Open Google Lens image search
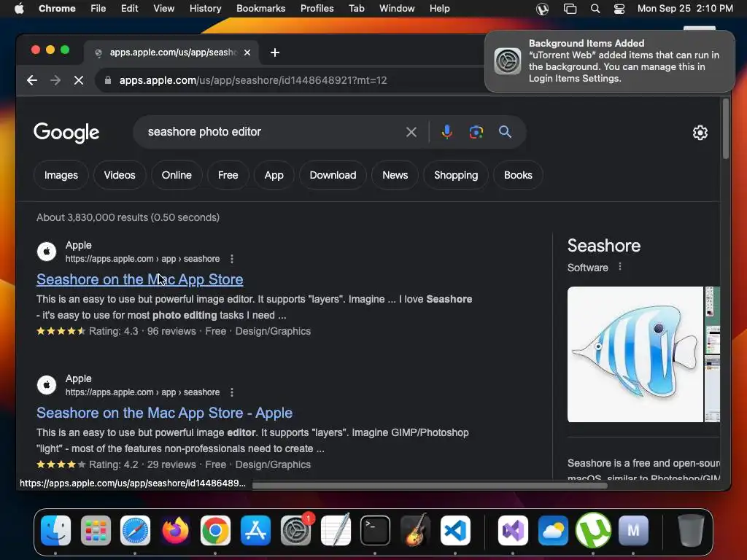The image size is (747, 560). tap(476, 132)
